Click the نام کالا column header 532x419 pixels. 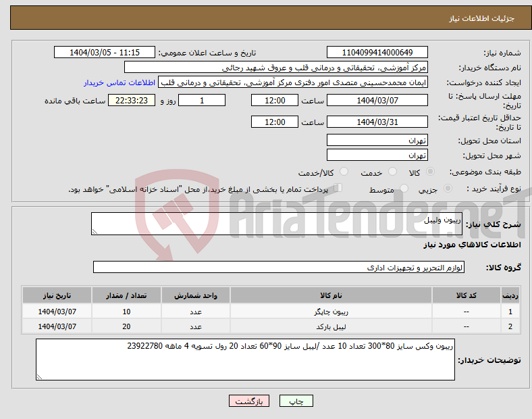[x=331, y=295]
